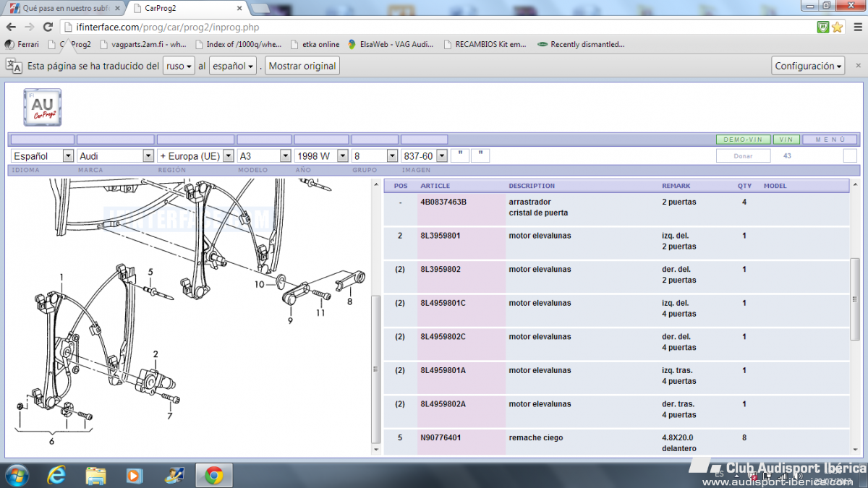This screenshot has height=488, width=868.
Task: Click the Chrome icon in taskbar
Action: (x=213, y=475)
